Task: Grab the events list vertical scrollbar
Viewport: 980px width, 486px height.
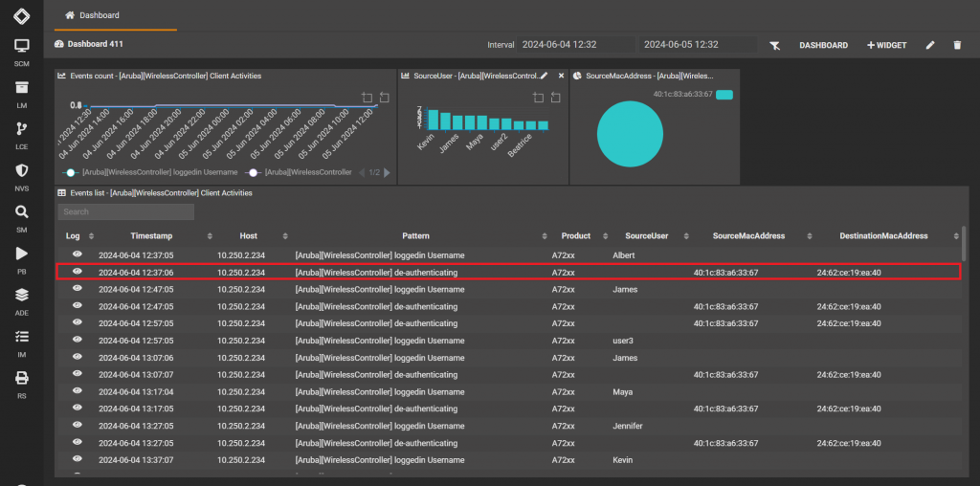Action: click(965, 244)
